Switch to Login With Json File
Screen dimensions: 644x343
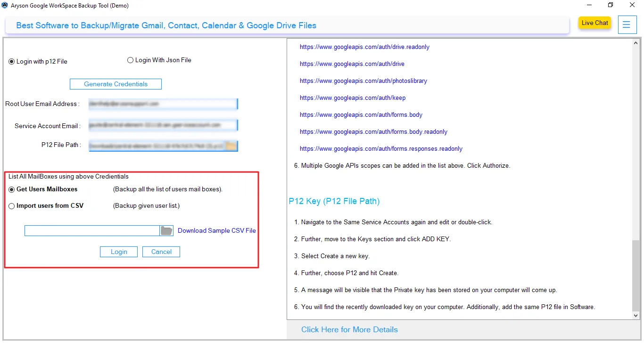point(130,60)
